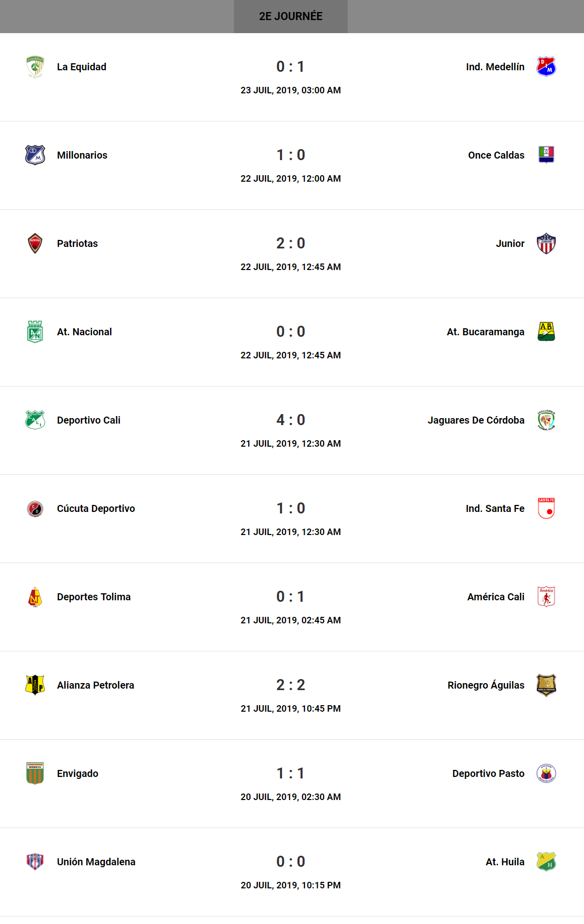Open Jaguares De Córdoba team page
584x924 pixels.
[x=476, y=420]
